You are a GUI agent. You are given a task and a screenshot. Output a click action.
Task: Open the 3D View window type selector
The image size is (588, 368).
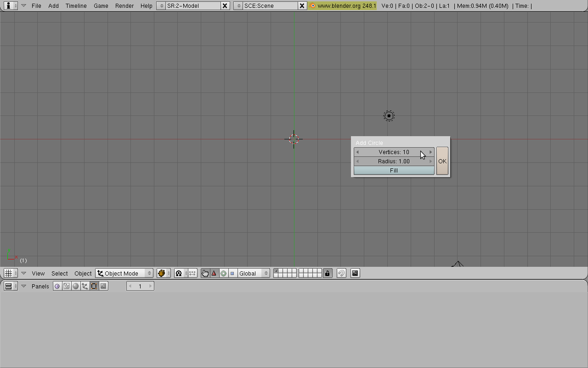(10, 273)
